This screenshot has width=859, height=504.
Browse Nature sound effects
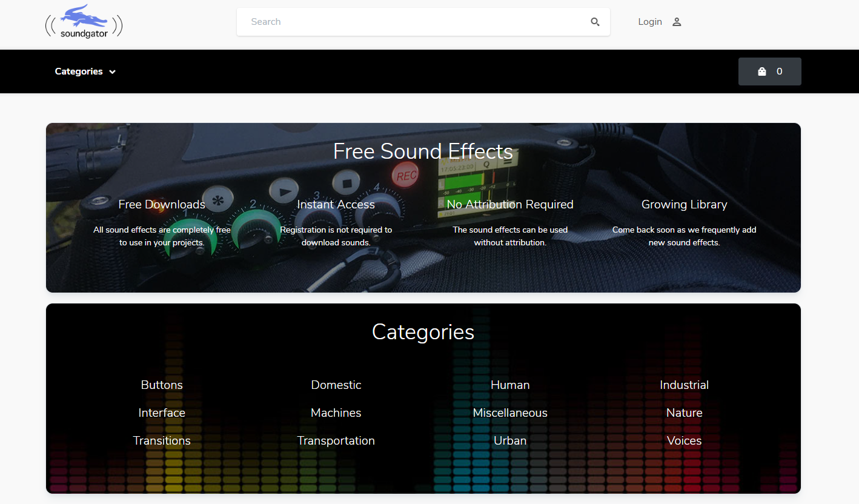pos(684,413)
